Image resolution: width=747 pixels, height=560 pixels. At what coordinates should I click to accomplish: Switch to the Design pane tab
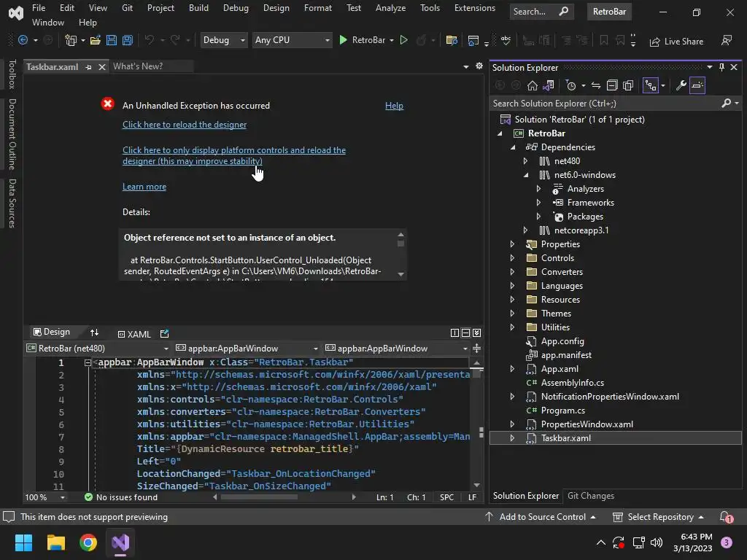click(x=52, y=332)
